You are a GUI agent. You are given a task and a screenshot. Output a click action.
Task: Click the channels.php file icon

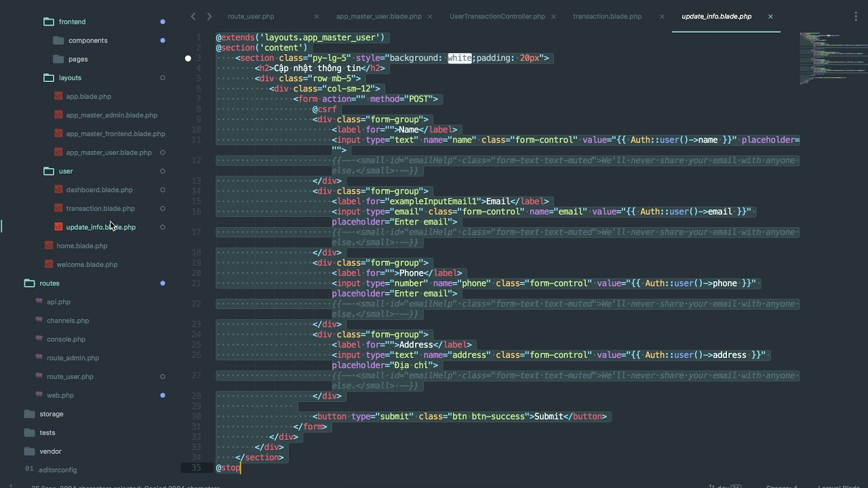[x=39, y=321]
